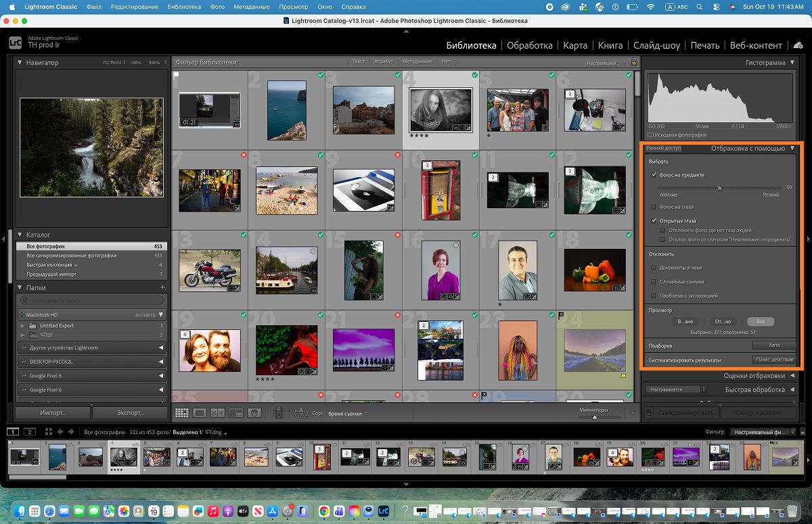Switch to Loupe view using its toolbar icon
The height and width of the screenshot is (524, 812).
(199, 413)
